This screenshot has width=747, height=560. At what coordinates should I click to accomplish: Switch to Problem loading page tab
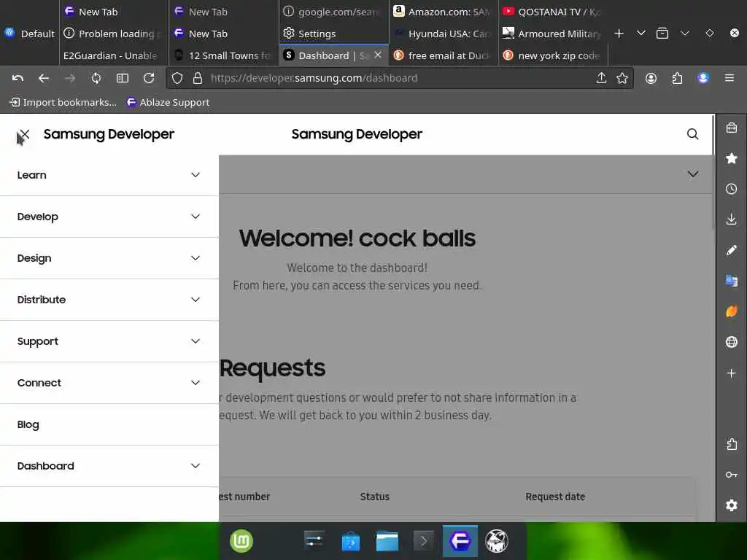pyautogui.click(x=113, y=34)
